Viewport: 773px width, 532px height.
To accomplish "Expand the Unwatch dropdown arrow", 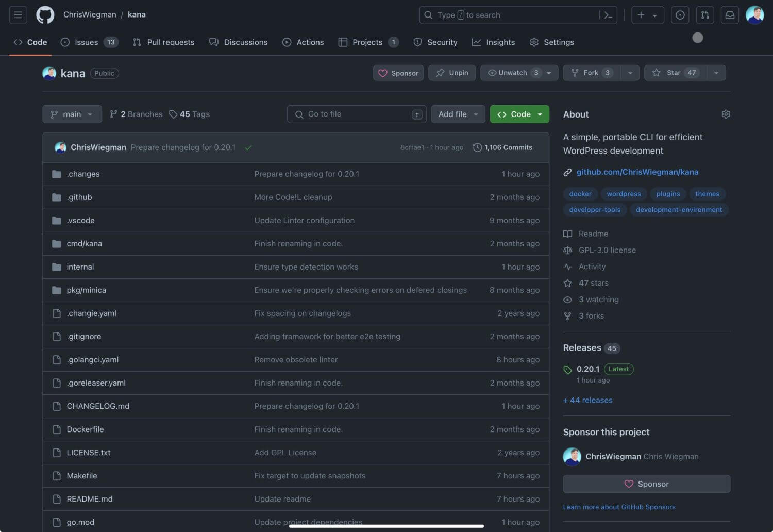I will tap(549, 73).
